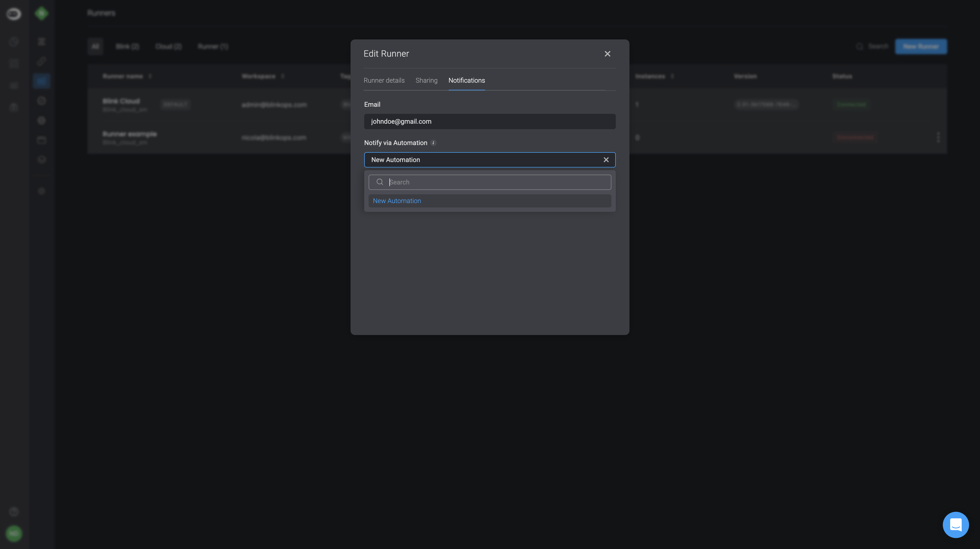Click the Email input field
Image resolution: width=980 pixels, height=549 pixels.
point(490,122)
